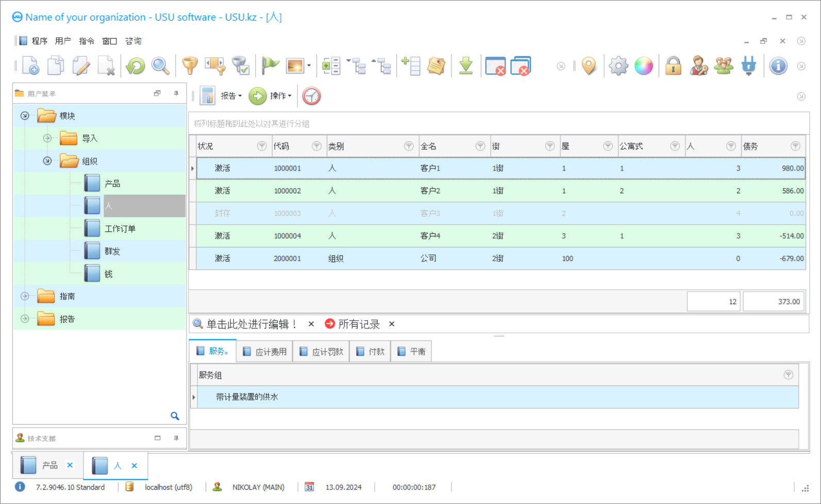Viewport: 821px width, 504px height.
Task: Open the 指令 menu
Action: [x=87, y=41]
